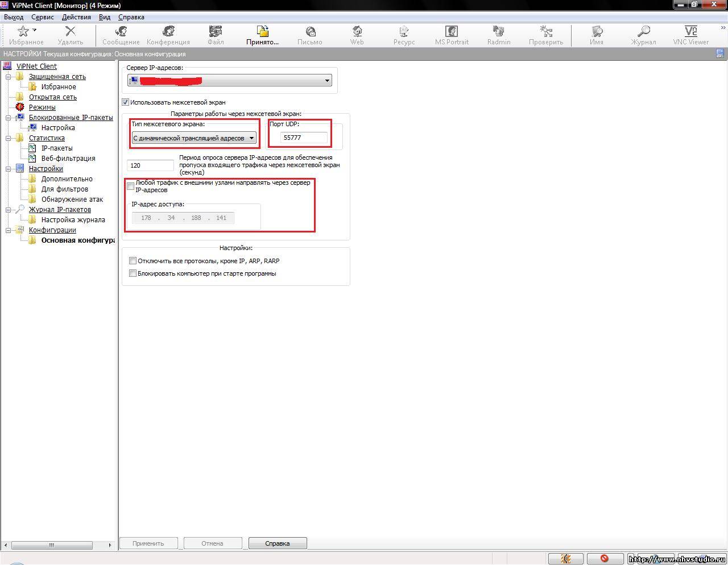Click the Справка button at the bottom
728x565 pixels.
click(x=278, y=543)
